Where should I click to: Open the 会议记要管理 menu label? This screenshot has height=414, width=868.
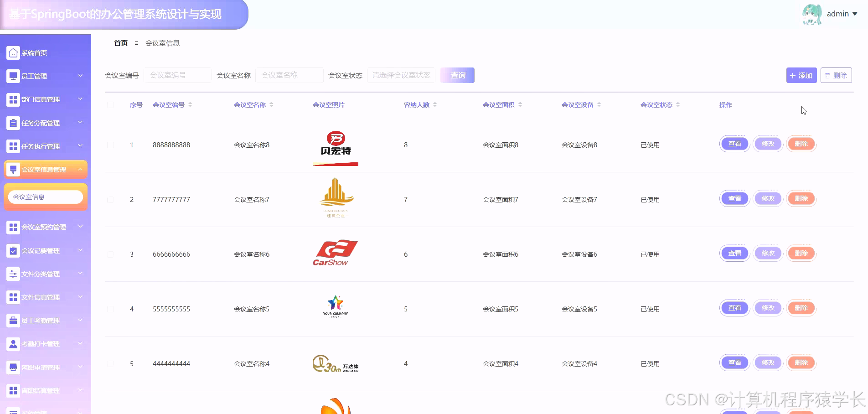pos(41,251)
